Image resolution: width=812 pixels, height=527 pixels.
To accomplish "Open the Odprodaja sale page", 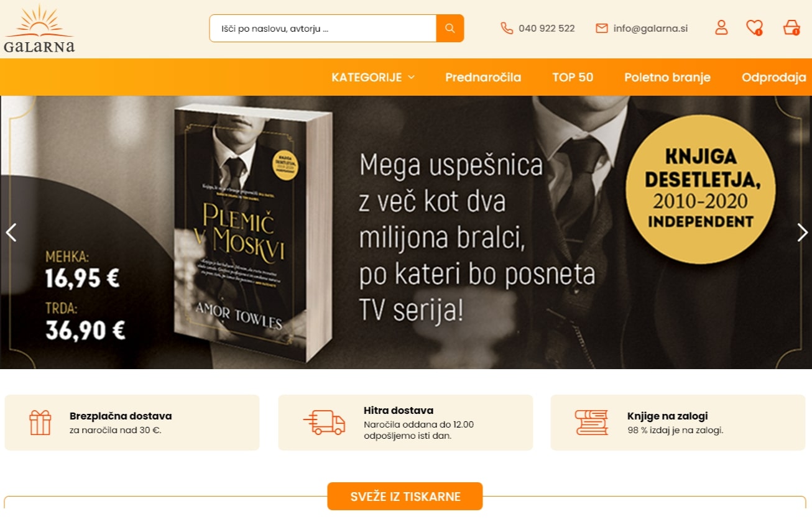I will (x=774, y=78).
